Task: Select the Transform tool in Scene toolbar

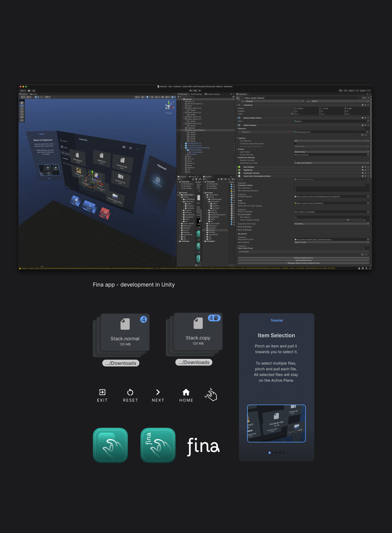Action: (22, 117)
